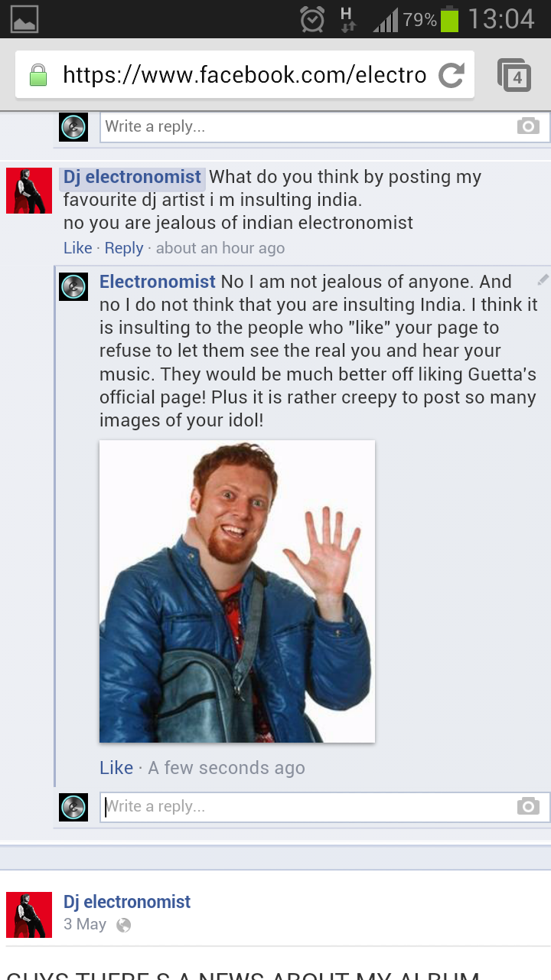Like the Dj electronomist comment
This screenshot has height=980, width=551.
(x=77, y=248)
